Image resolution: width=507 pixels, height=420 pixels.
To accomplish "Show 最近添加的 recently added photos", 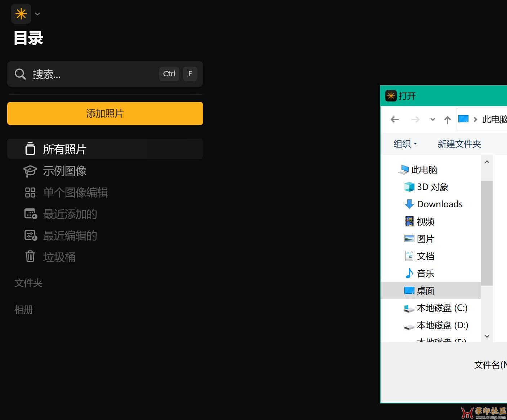I will click(70, 214).
